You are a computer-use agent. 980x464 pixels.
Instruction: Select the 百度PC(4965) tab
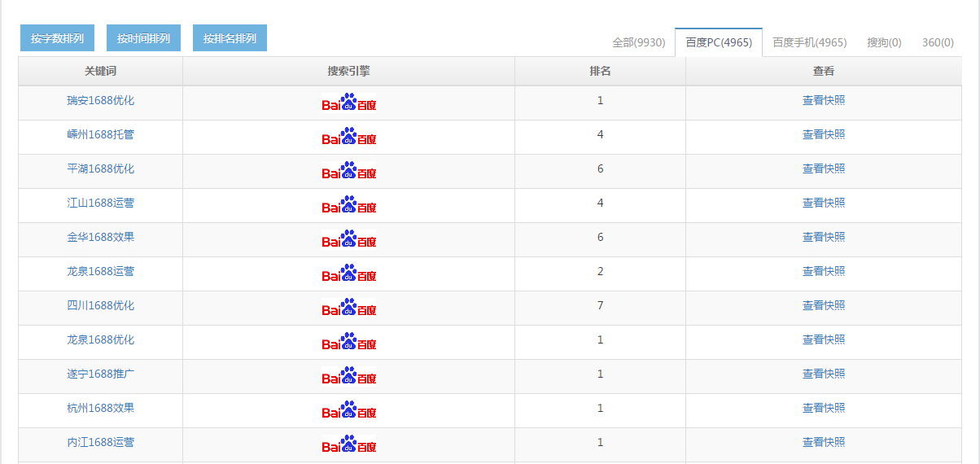[719, 42]
